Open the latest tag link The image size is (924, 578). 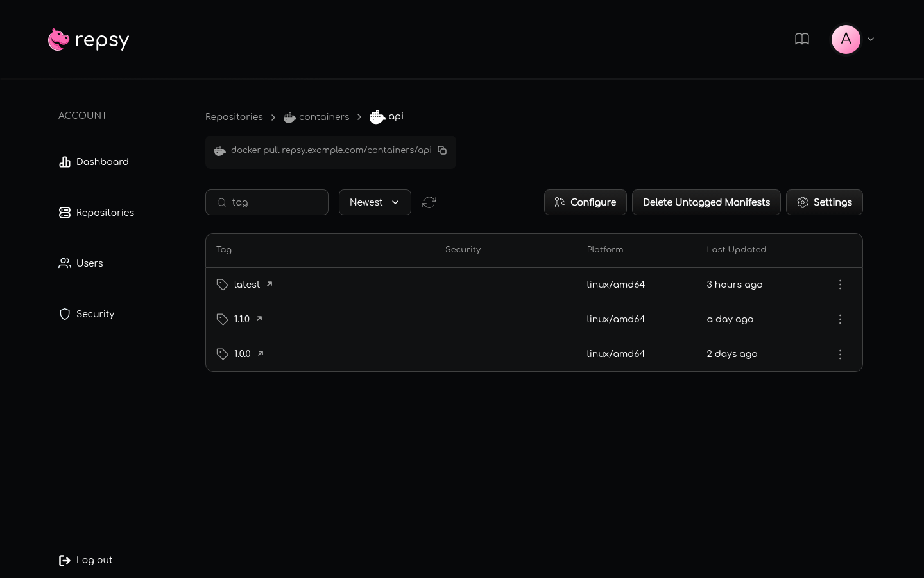pos(253,285)
